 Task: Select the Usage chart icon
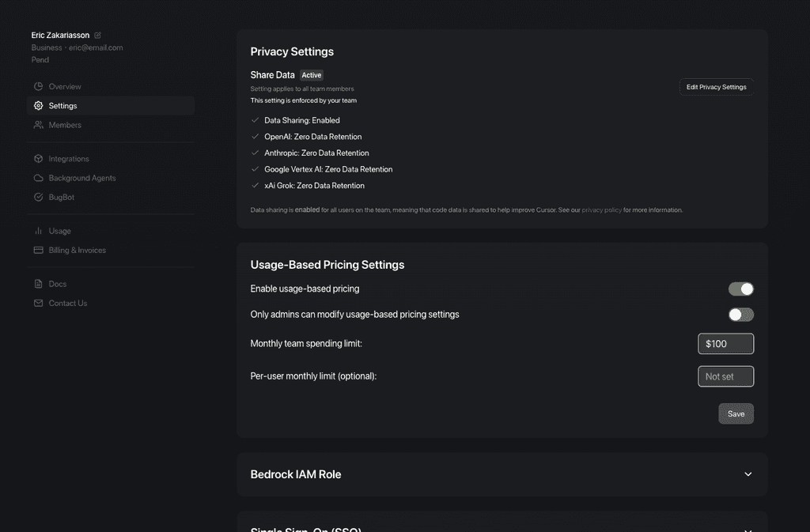click(38, 230)
